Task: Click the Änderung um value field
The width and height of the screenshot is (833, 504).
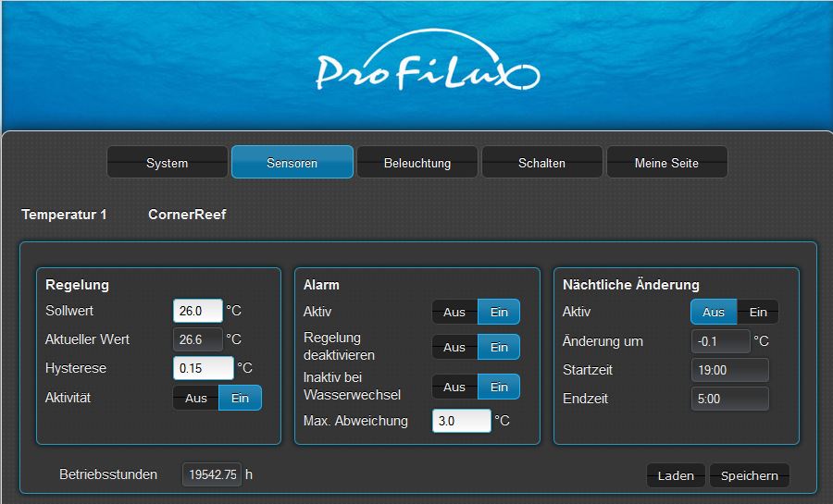Action: click(720, 341)
